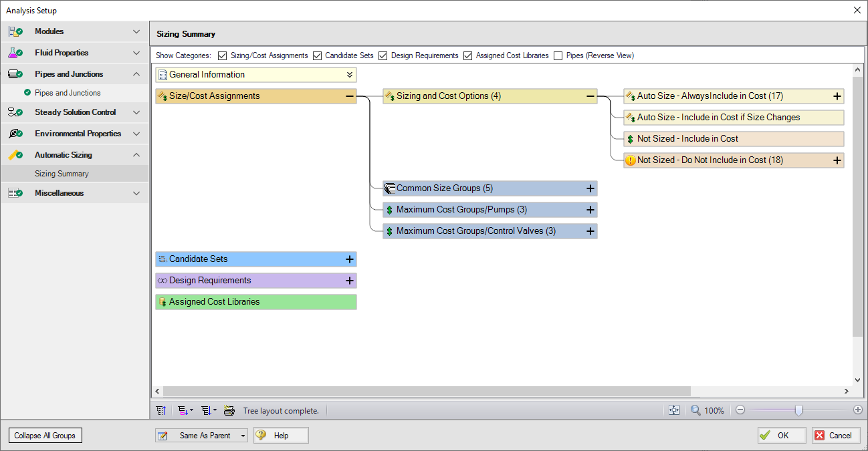
Task: Open the Same As Parent dropdown
Action: [x=242, y=435]
